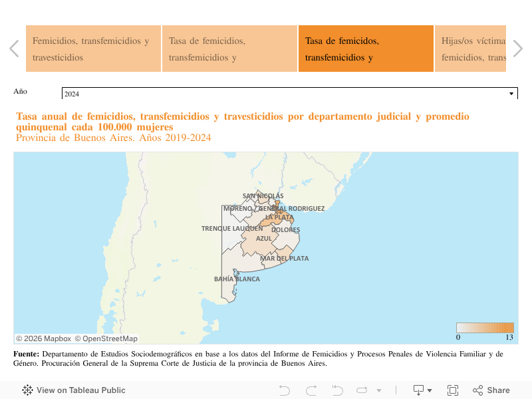
Task: Click the Undo arrow icon
Action: (285, 390)
